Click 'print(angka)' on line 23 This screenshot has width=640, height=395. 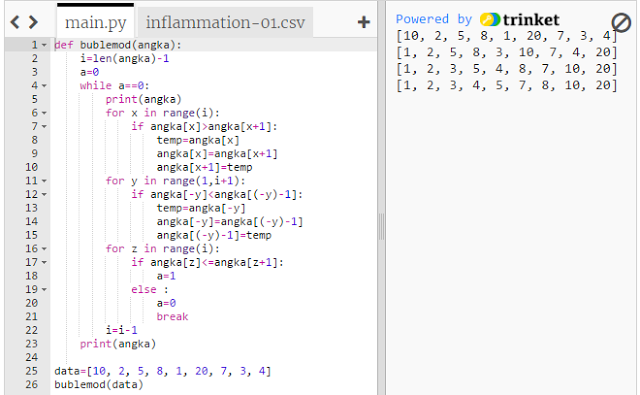(118, 344)
